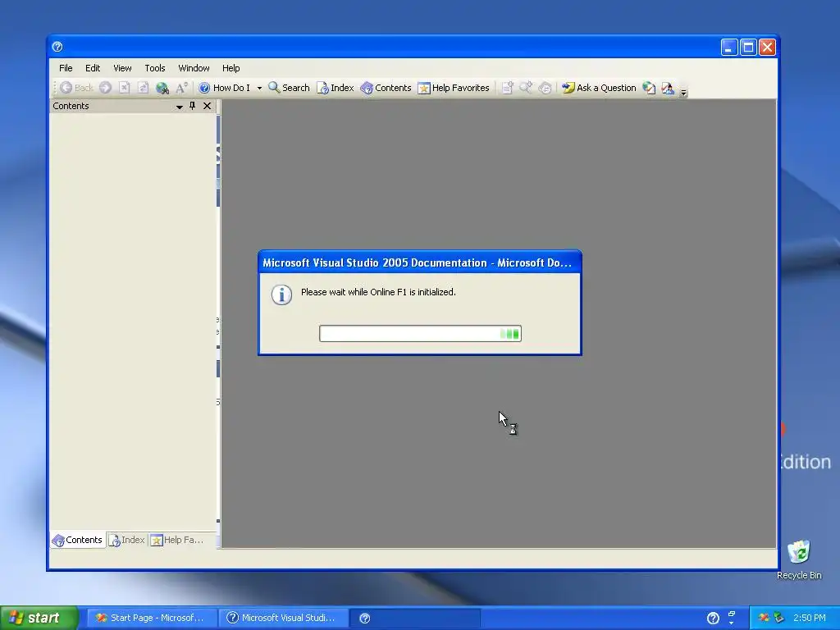Viewport: 840px width, 630px height.
Task: Click the Add to Help Favorites icon
Action: coord(507,88)
